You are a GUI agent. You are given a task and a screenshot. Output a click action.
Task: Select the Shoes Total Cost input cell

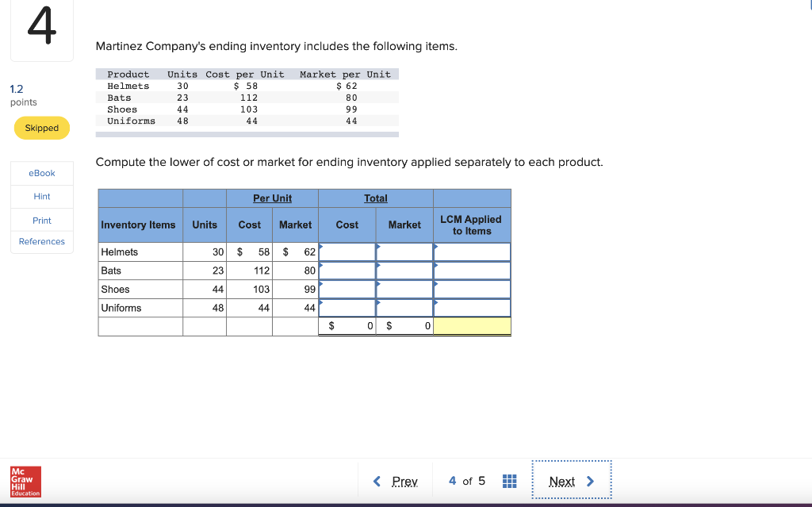point(347,290)
